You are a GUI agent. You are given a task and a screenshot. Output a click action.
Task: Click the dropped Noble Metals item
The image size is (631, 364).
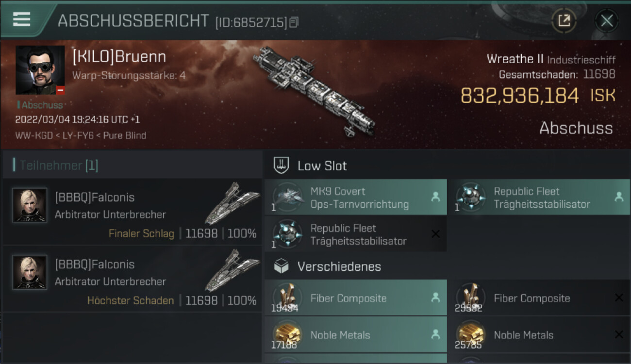click(x=356, y=334)
